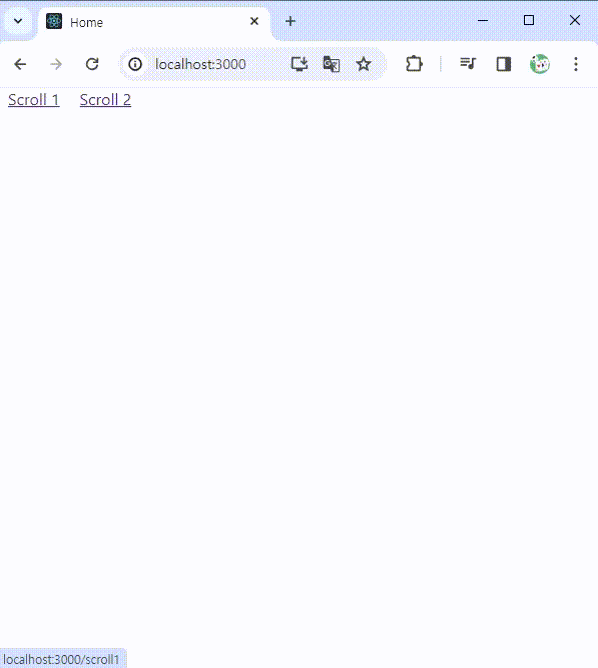Bookmark this page with star icon
This screenshot has width=598, height=668.
click(x=364, y=64)
